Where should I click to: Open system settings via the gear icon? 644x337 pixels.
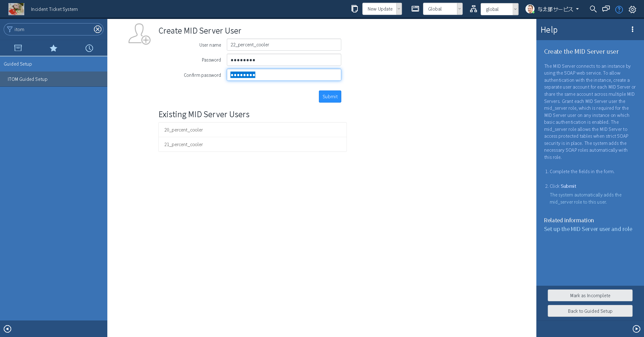pos(632,9)
